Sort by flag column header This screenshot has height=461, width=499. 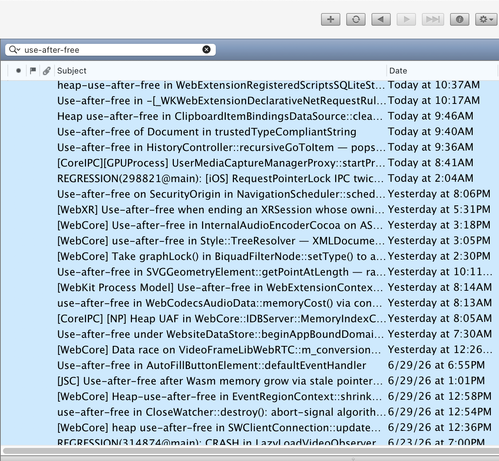33,70
